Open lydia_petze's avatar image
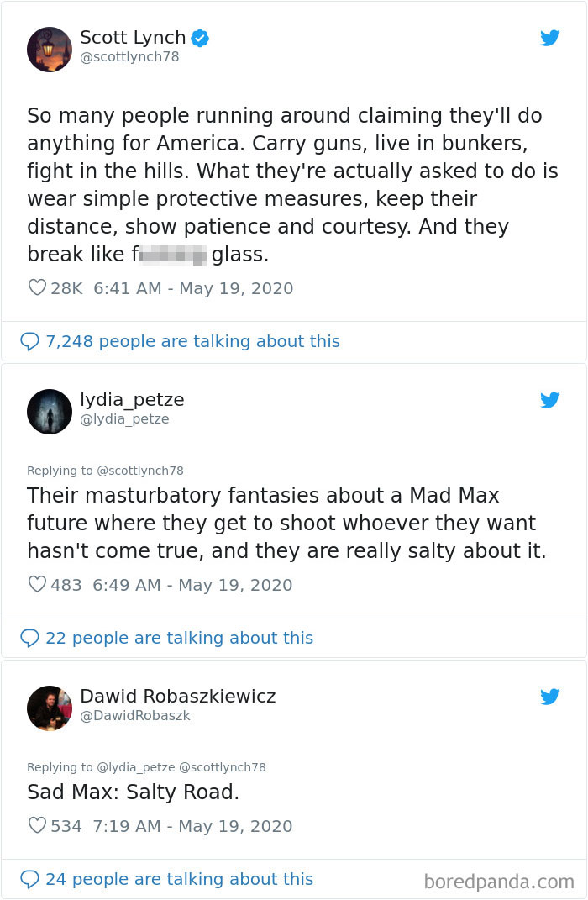 coord(50,412)
